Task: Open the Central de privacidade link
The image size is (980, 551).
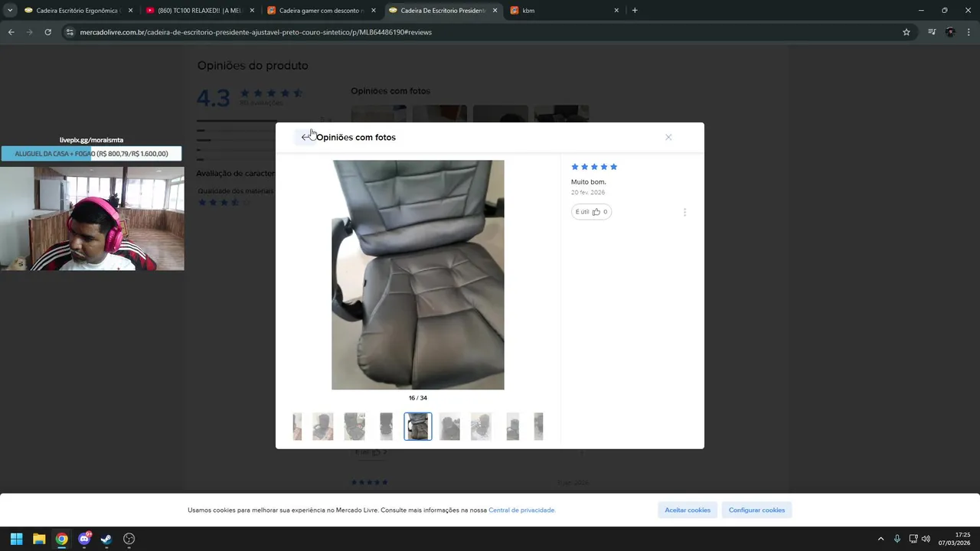Action: (x=521, y=510)
